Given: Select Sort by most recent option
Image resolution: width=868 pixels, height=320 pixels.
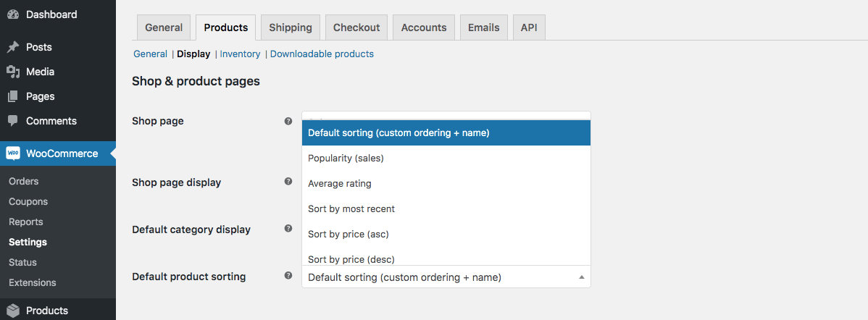Looking at the screenshot, I should coord(446,209).
